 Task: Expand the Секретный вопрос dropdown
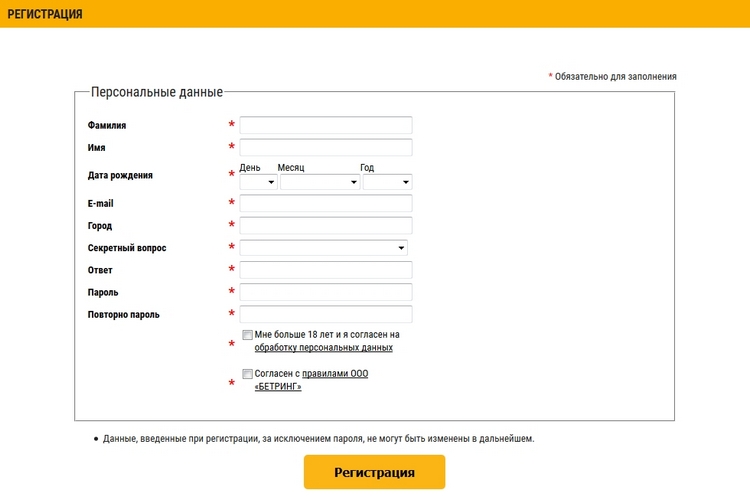click(323, 248)
